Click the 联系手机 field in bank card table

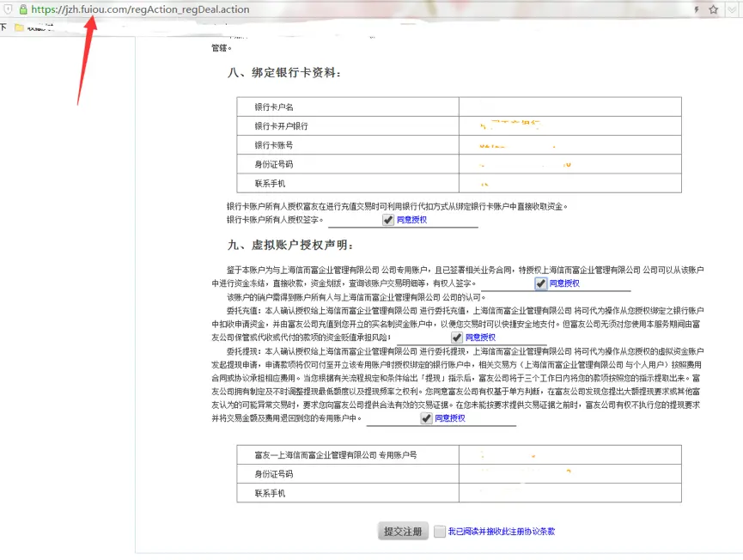pyautogui.click(x=569, y=182)
